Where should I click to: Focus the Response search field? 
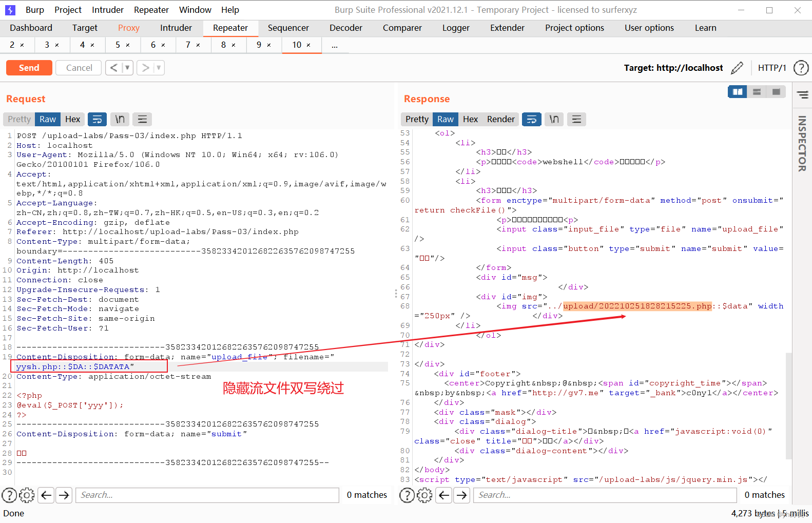coord(605,495)
